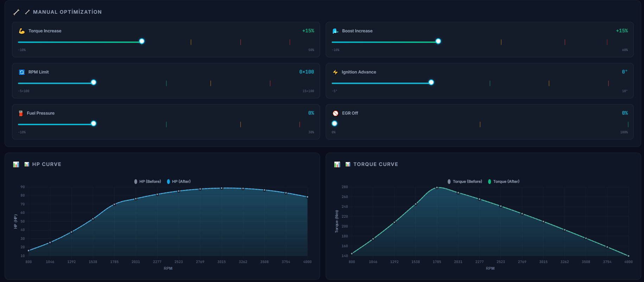The height and width of the screenshot is (282, 644).
Task: Click the lightning bolt Ignition Advance icon
Action: (x=335, y=72)
